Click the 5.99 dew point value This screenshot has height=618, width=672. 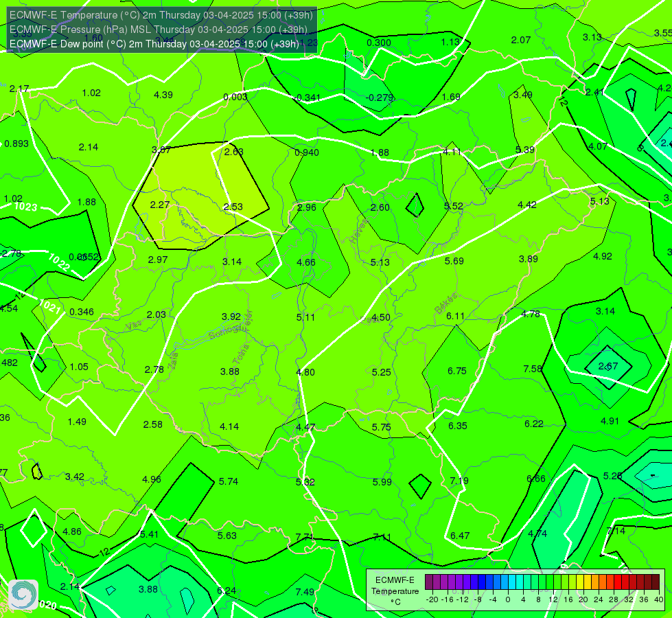[382, 482]
